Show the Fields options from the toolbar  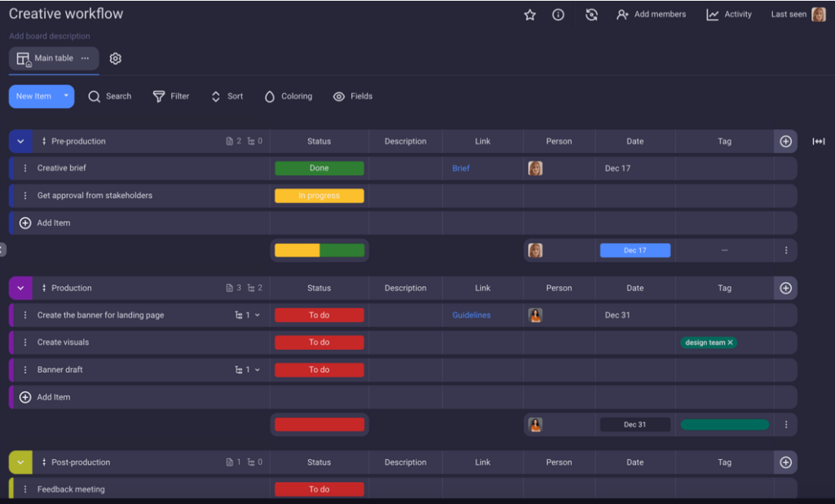coord(353,96)
